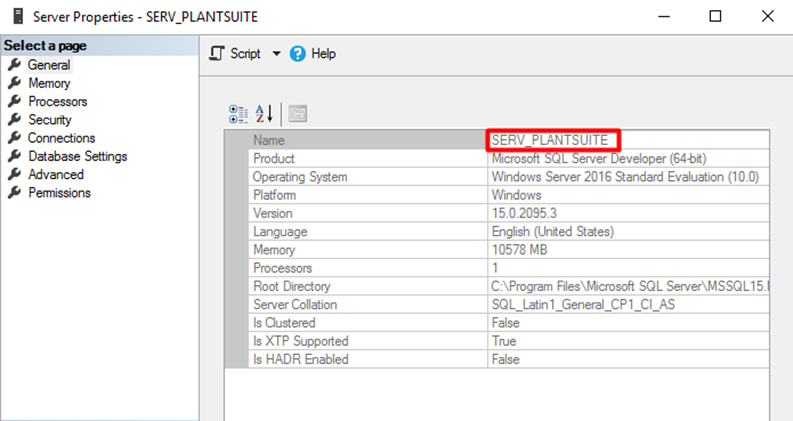Open the Script dropdown arrow
Viewport: 793px width, 421px height.
(x=276, y=53)
